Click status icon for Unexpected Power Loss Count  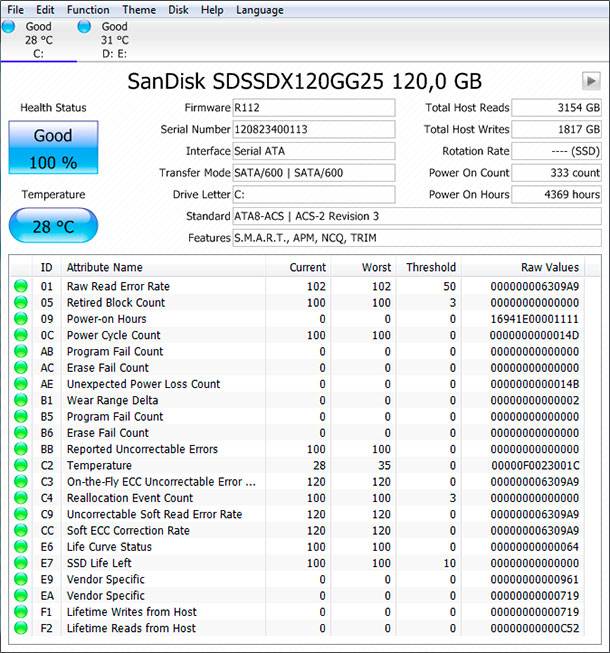click(x=20, y=384)
